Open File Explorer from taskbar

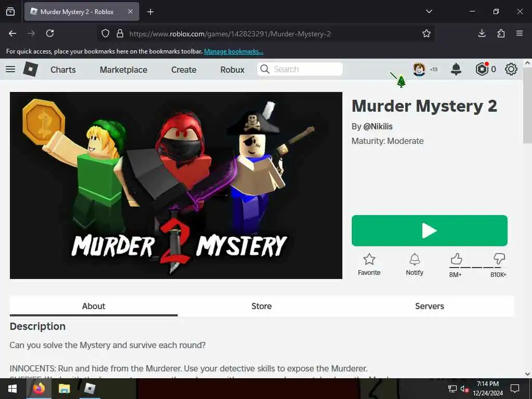pyautogui.click(x=64, y=389)
